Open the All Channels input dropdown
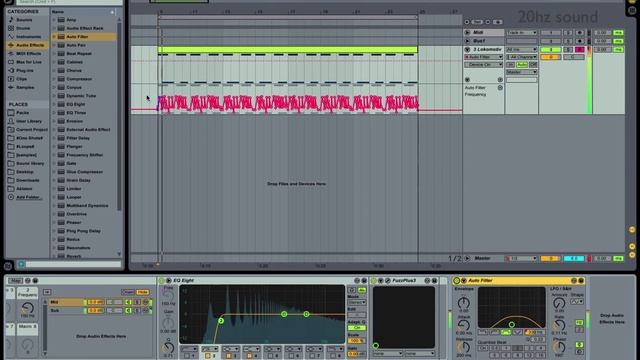 (522, 57)
